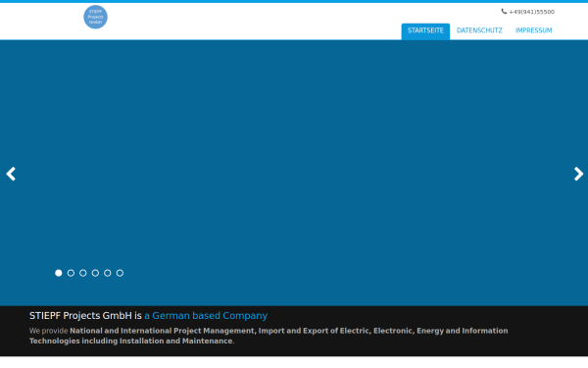588x368 pixels.
Task: Open the Impressum page
Action: tap(533, 30)
